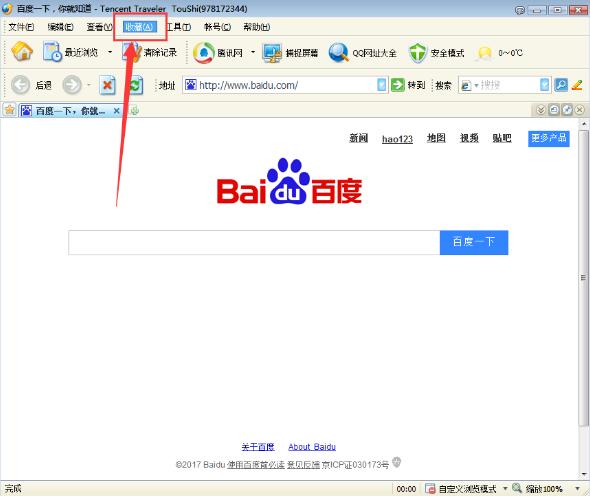The height and width of the screenshot is (496, 590).
Task: Click the favorites star icon beside tabs
Action: (x=9, y=110)
